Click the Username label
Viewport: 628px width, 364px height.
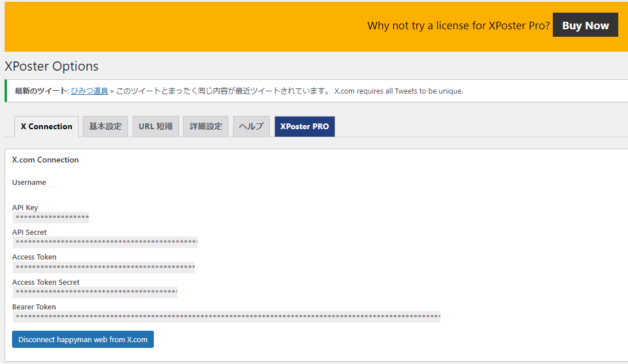(29, 182)
